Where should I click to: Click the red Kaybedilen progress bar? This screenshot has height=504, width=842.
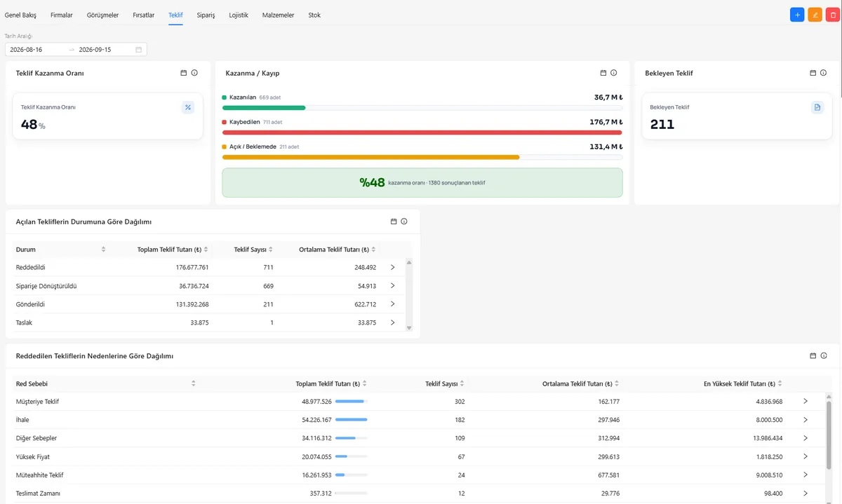click(x=422, y=132)
